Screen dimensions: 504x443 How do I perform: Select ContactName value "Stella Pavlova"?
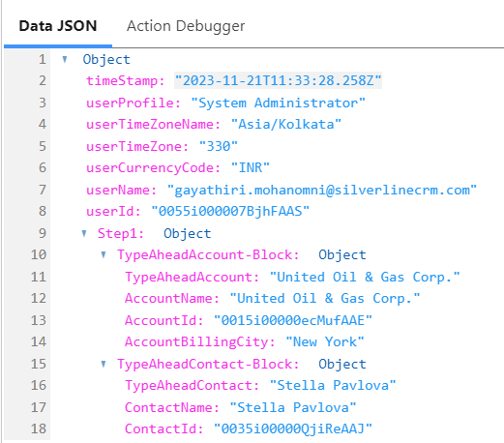[293, 407]
